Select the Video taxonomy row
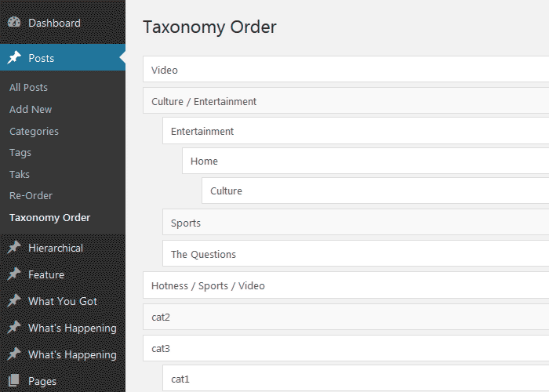The width and height of the screenshot is (549, 392). [345, 70]
